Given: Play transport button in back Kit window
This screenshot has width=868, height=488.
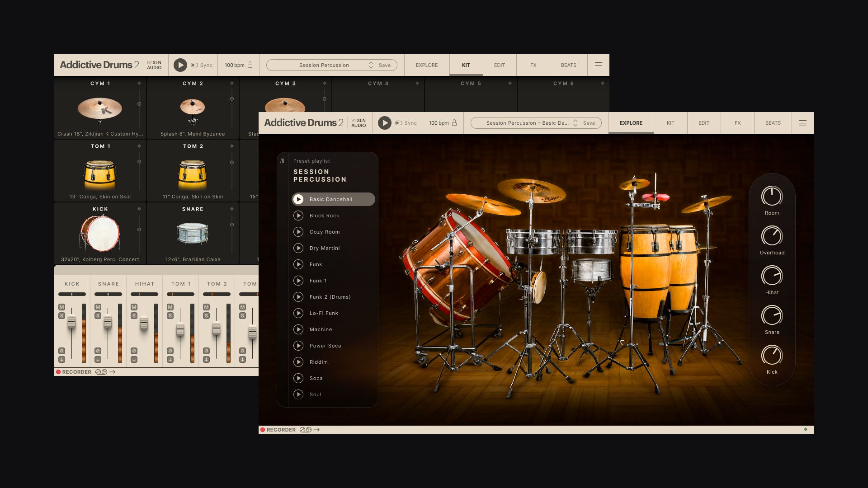Looking at the screenshot, I should [x=180, y=65].
